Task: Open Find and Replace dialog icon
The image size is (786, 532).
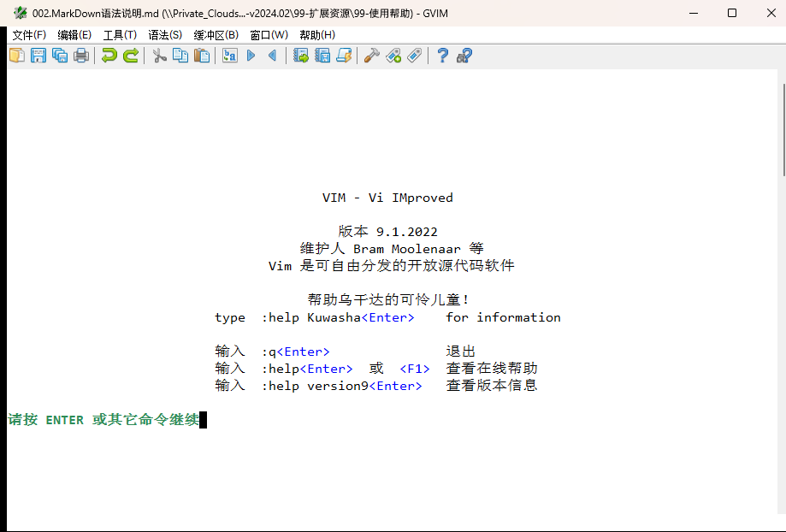Action: point(230,55)
